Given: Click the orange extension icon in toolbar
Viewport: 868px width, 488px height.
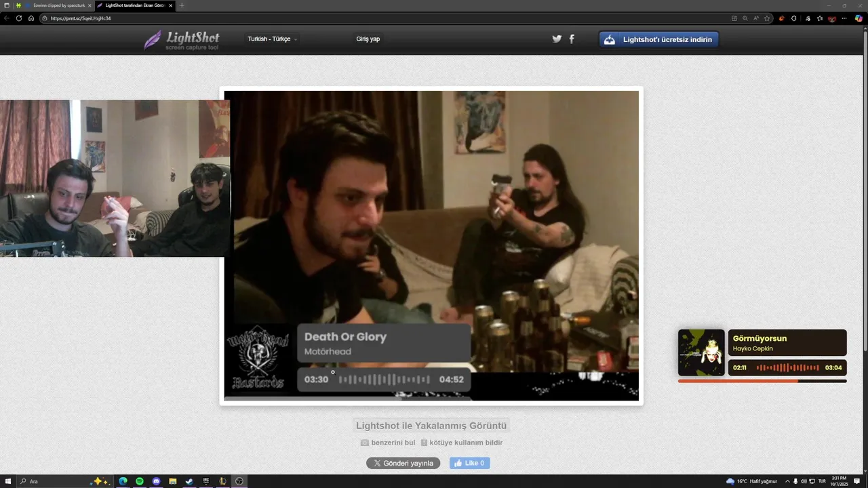Looking at the screenshot, I should click(x=782, y=18).
